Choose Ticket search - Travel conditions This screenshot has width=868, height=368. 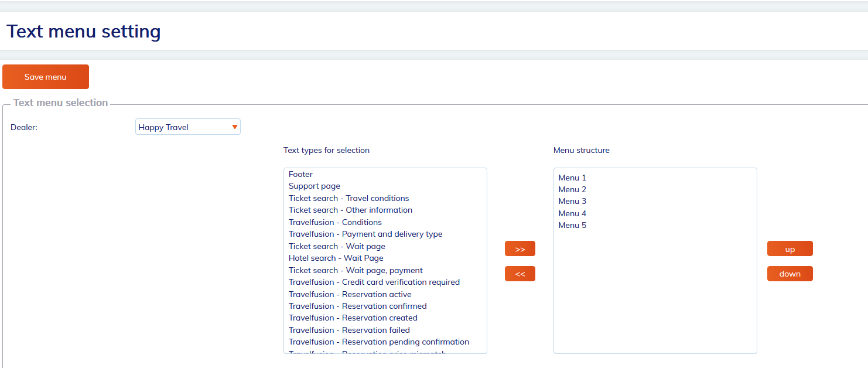pos(349,198)
